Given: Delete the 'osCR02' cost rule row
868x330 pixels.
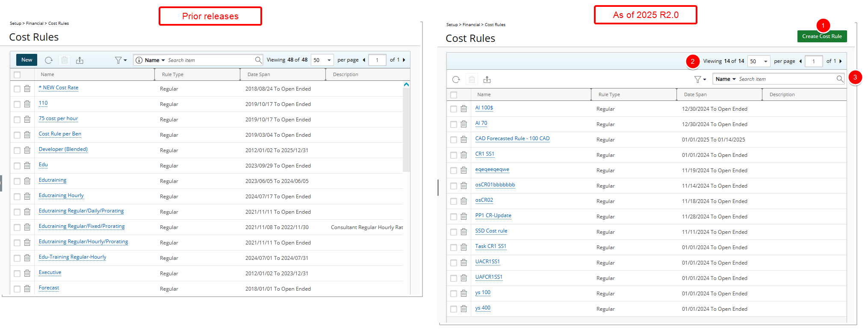Looking at the screenshot, I should [464, 201].
